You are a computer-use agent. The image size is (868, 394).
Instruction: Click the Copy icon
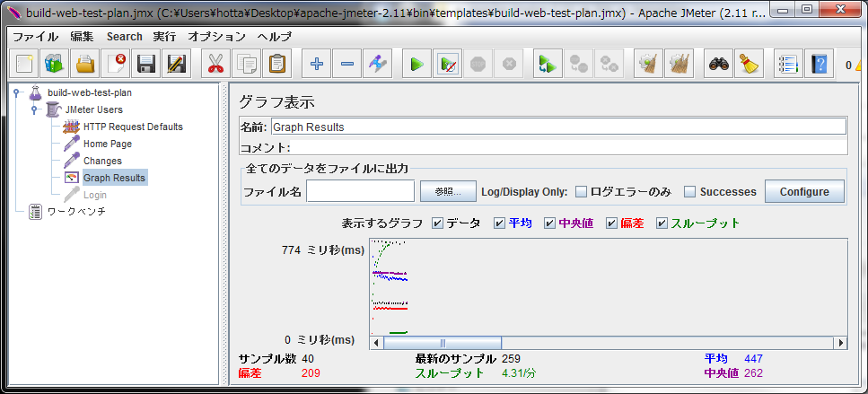[246, 64]
